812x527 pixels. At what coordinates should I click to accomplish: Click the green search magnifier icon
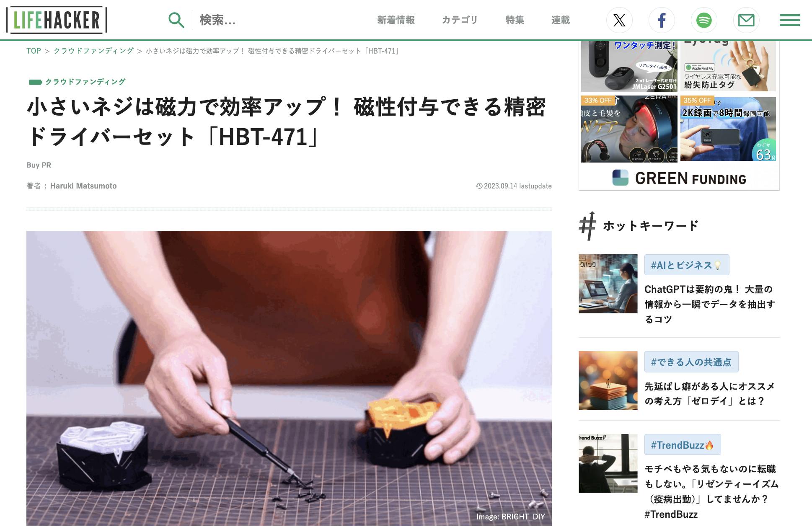click(176, 20)
